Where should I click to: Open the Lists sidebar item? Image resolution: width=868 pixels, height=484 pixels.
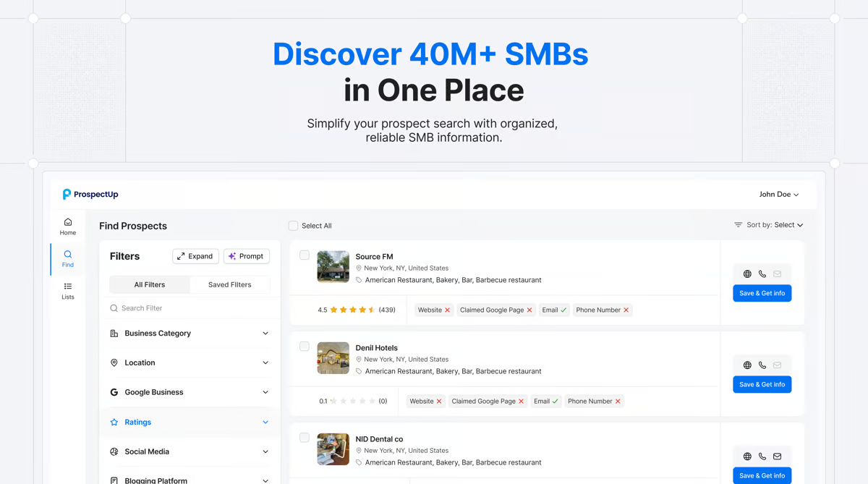(x=68, y=291)
